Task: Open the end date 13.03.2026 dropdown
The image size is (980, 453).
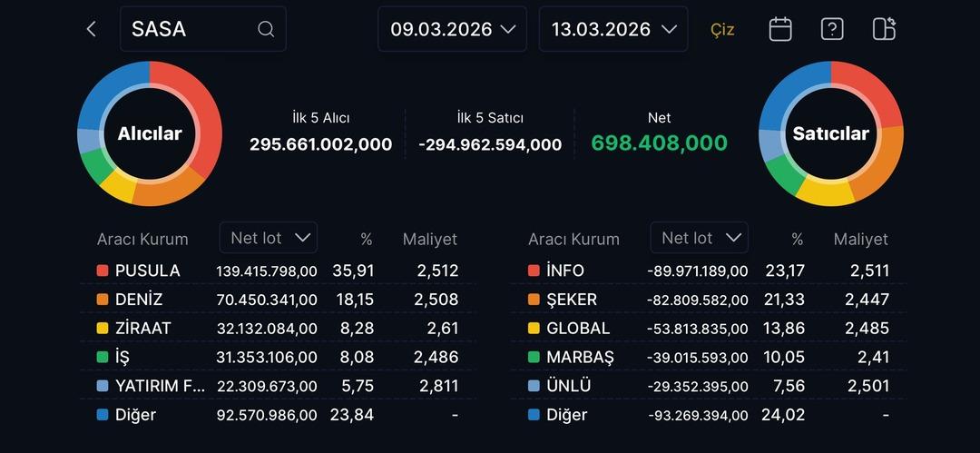Action: point(612,29)
